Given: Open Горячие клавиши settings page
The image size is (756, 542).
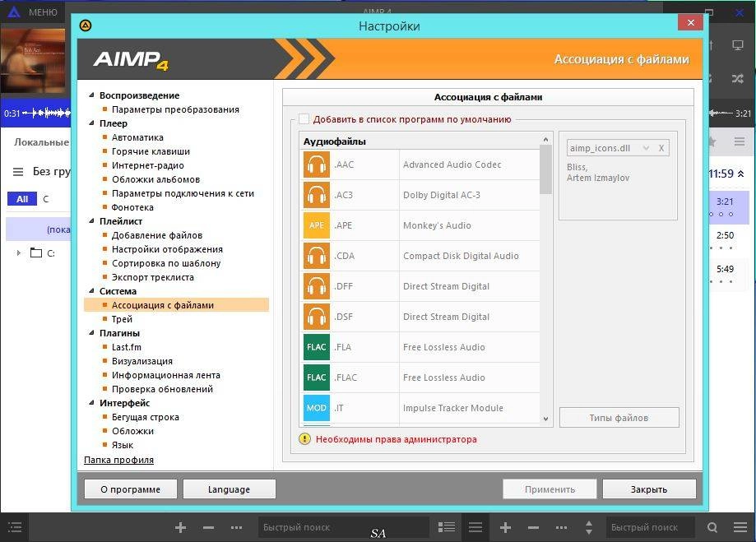Looking at the screenshot, I should 151,151.
